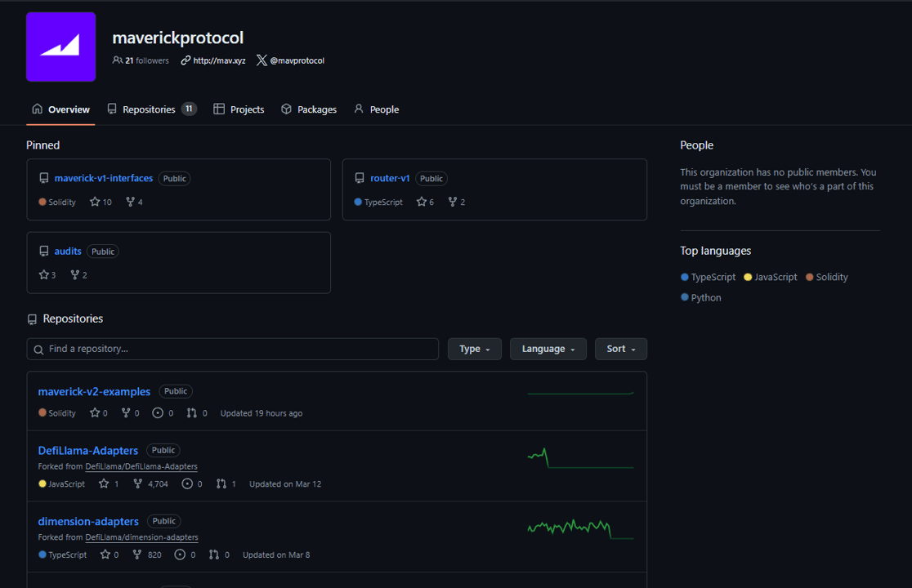Follow the DefiLlama/DefiLlama-Adapters fork source link

click(x=141, y=466)
